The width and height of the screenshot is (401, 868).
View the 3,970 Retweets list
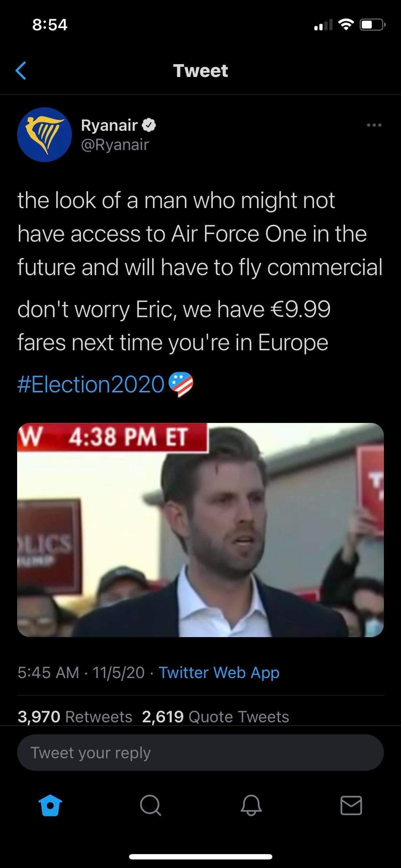coord(75,717)
